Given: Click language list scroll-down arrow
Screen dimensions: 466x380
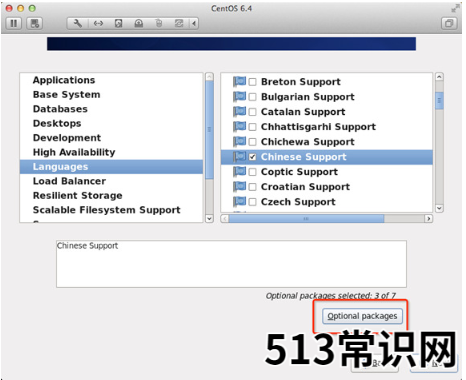Looking at the screenshot, I should (x=439, y=208).
